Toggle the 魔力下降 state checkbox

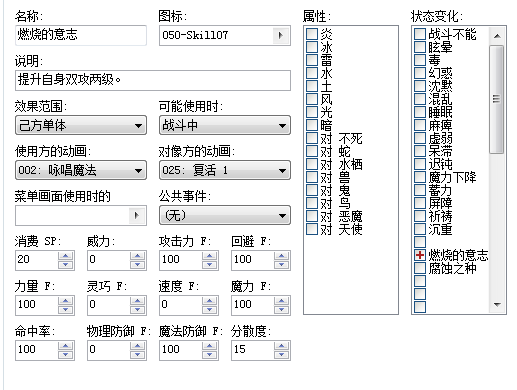[x=420, y=177]
